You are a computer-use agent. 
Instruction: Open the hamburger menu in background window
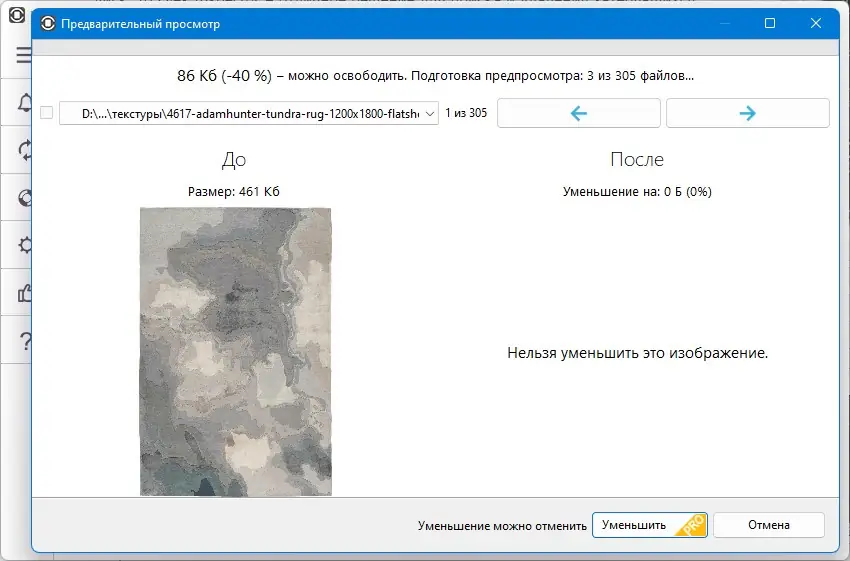click(23, 55)
